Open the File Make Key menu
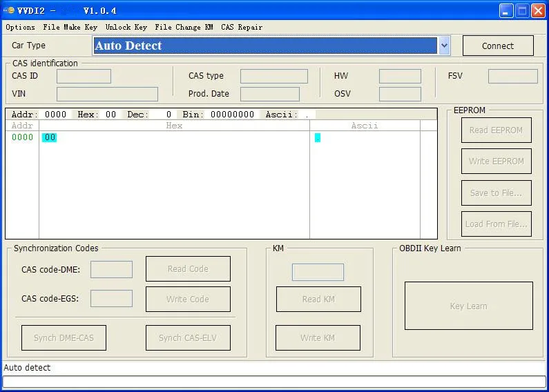 tap(70, 28)
